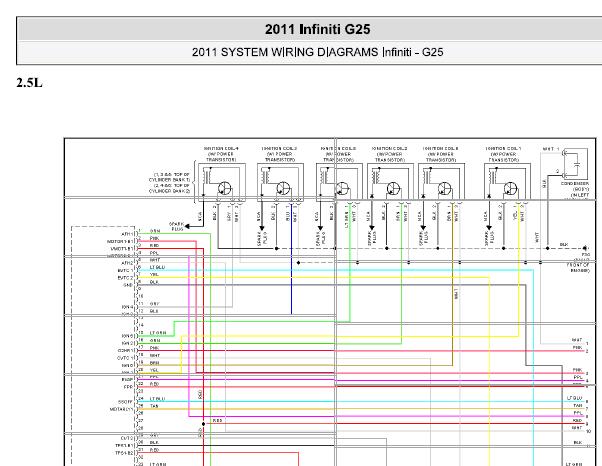
Task: Select the transistor symbol inside Ignition Coil 4
Action: click(225, 188)
